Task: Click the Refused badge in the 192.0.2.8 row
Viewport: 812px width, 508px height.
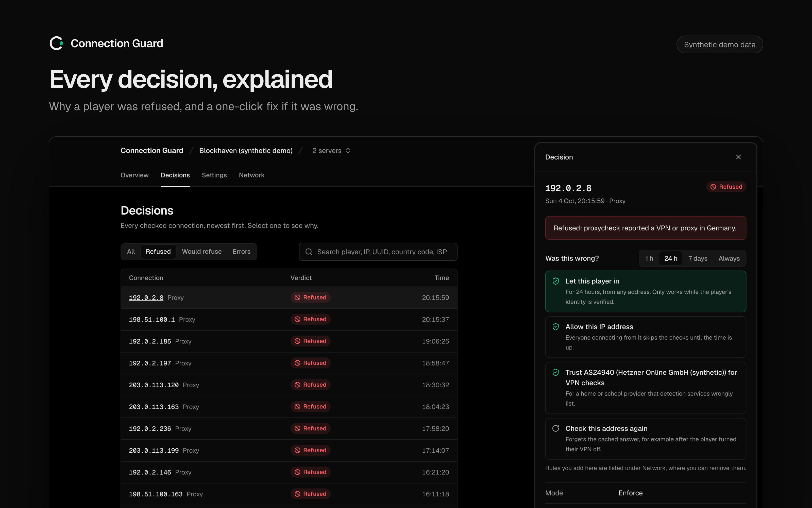Action: [310, 297]
